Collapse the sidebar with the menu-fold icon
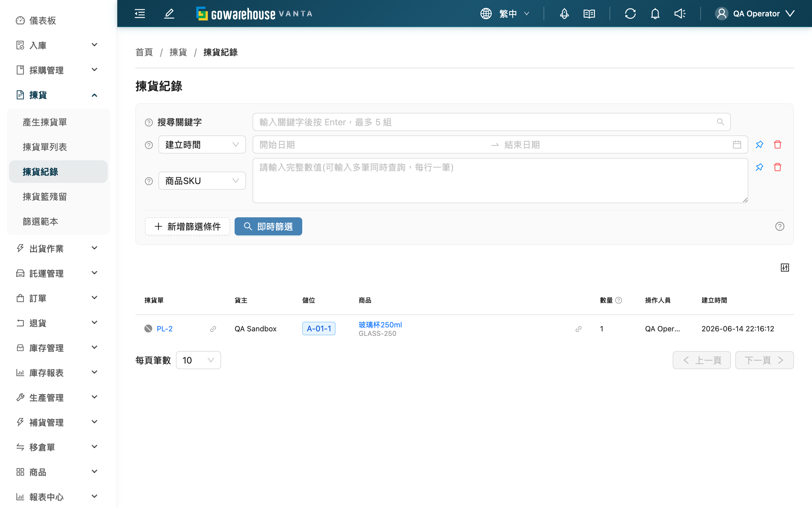The width and height of the screenshot is (812, 508). pos(140,14)
